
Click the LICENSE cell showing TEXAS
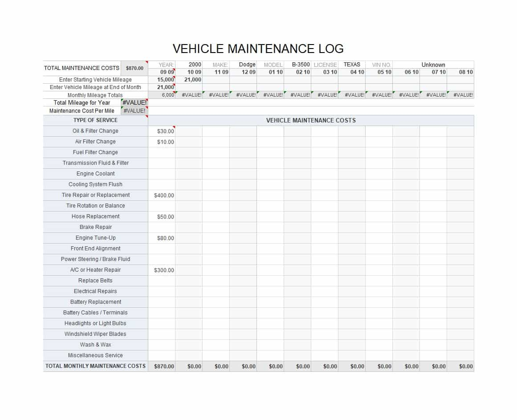click(352, 64)
